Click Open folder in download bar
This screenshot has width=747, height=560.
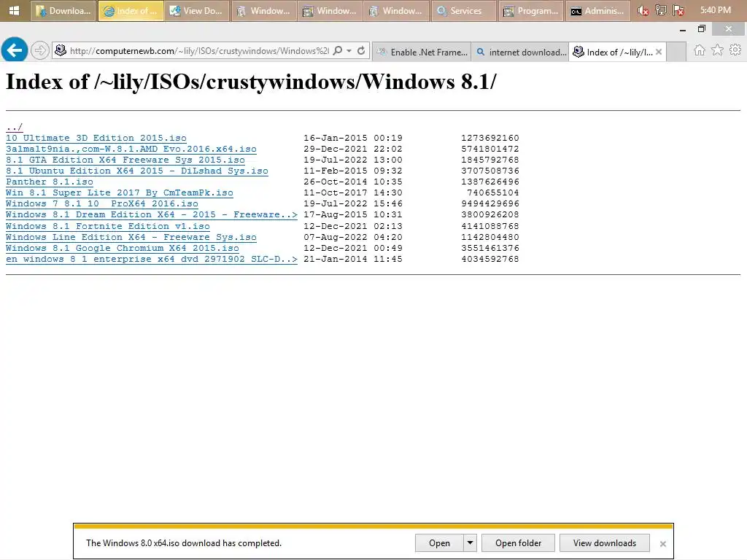(x=519, y=542)
